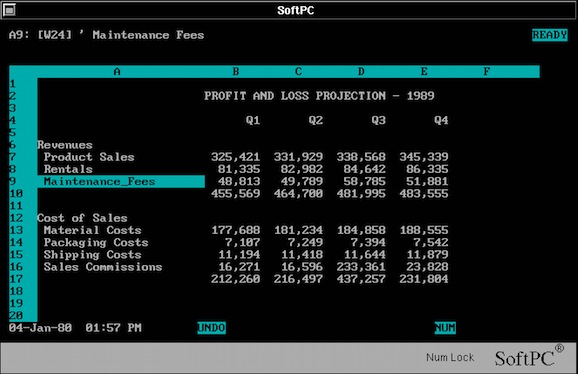Select Maintenance Fees Q4 value 51,881
578x374 pixels.
[x=427, y=181]
